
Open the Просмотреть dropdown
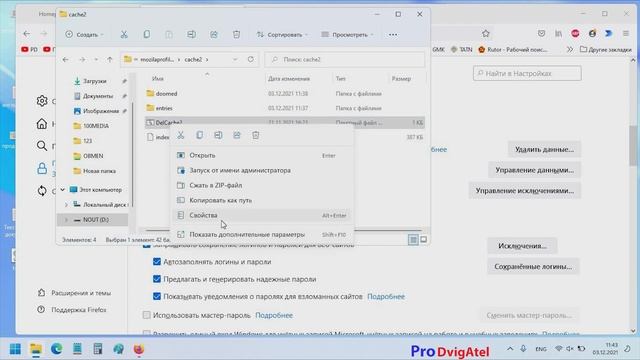pyautogui.click(x=347, y=35)
